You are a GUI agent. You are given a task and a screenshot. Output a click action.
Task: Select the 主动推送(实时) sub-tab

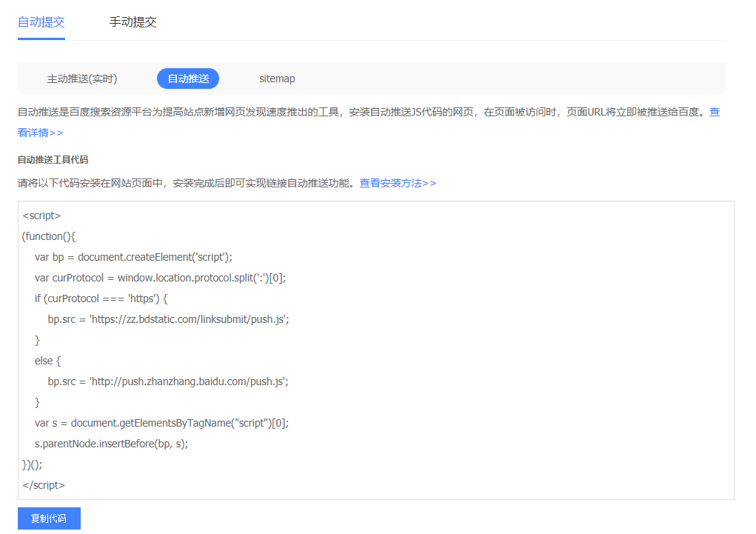point(82,79)
